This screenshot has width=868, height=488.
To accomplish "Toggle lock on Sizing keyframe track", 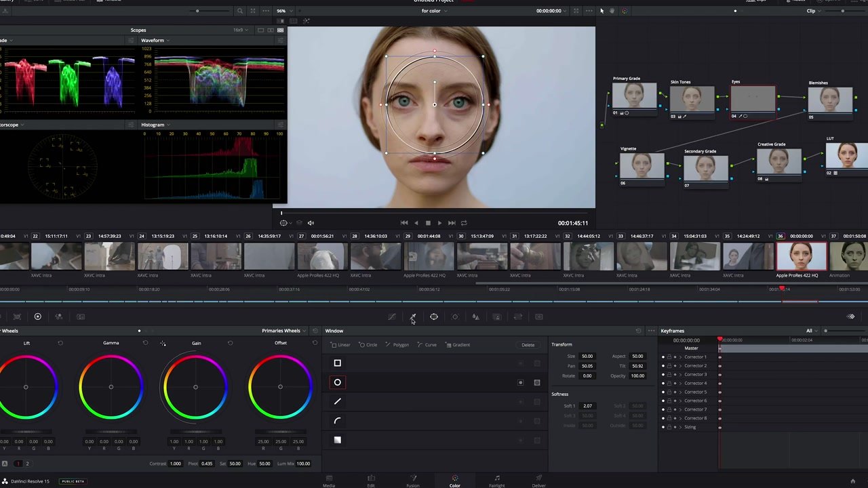I will tap(669, 427).
